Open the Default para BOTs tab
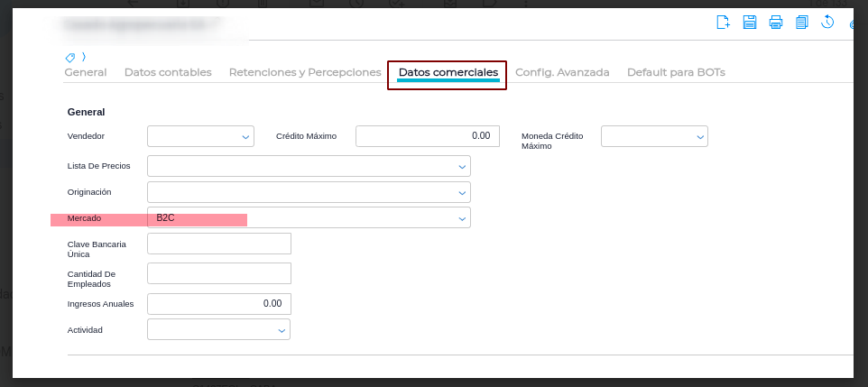Image resolution: width=868 pixels, height=387 pixels. coord(676,72)
